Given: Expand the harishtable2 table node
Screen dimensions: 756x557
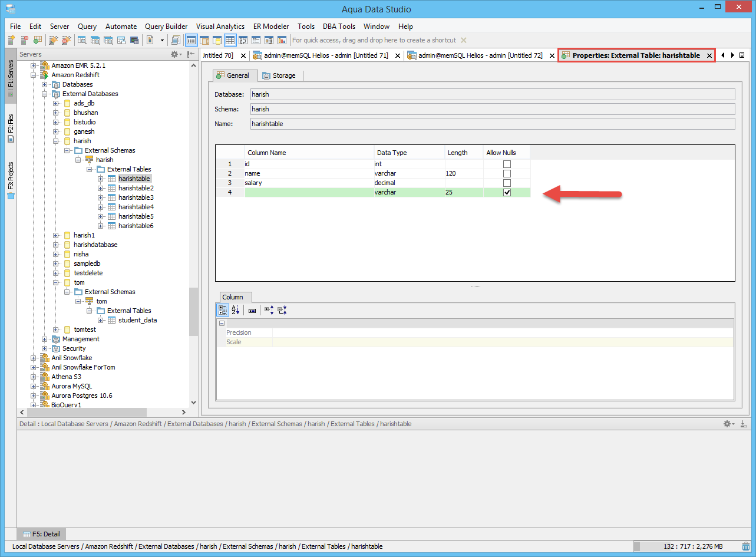Looking at the screenshot, I should (101, 188).
